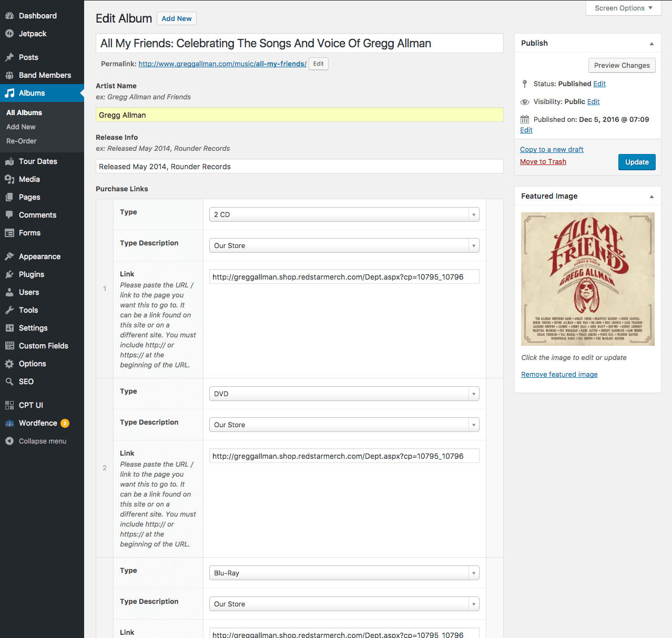Screen dimensions: 672x638
Task: Click the album title input field
Action: [300, 43]
